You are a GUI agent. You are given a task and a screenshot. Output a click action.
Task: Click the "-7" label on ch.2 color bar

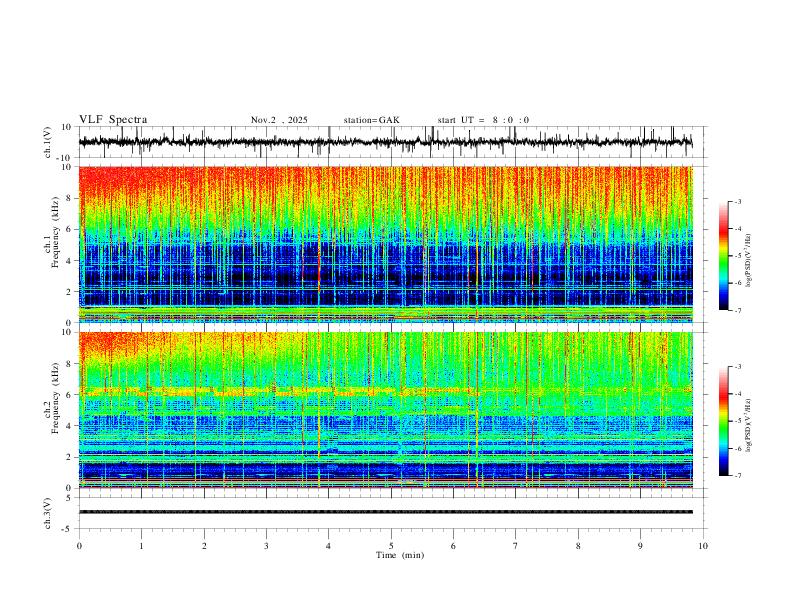tap(738, 476)
